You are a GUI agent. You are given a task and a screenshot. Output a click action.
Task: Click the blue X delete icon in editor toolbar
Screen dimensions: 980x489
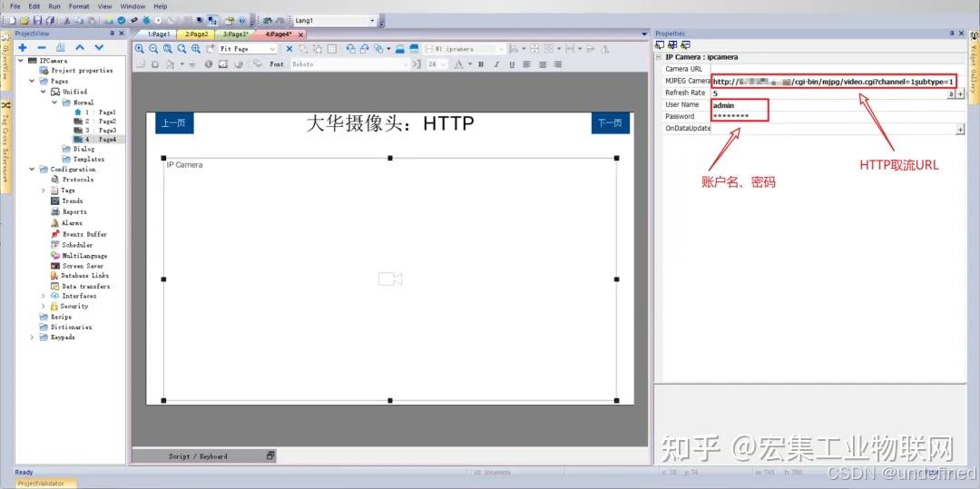pyautogui.click(x=289, y=49)
